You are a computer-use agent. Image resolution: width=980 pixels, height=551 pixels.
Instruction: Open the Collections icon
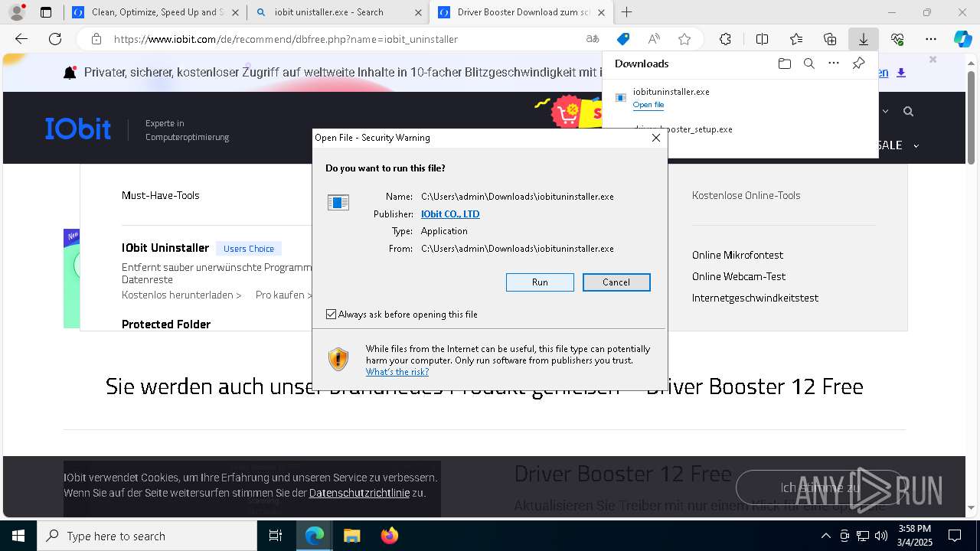pyautogui.click(x=830, y=39)
